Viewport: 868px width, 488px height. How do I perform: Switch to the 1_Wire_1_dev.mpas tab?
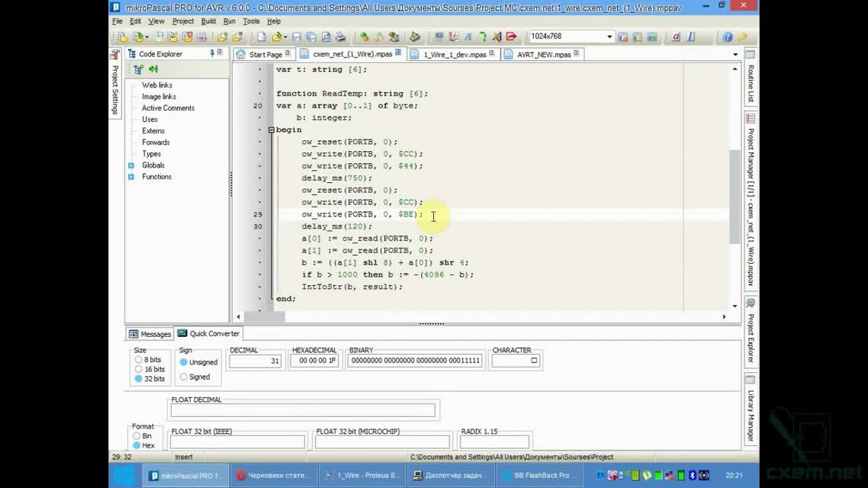[453, 54]
